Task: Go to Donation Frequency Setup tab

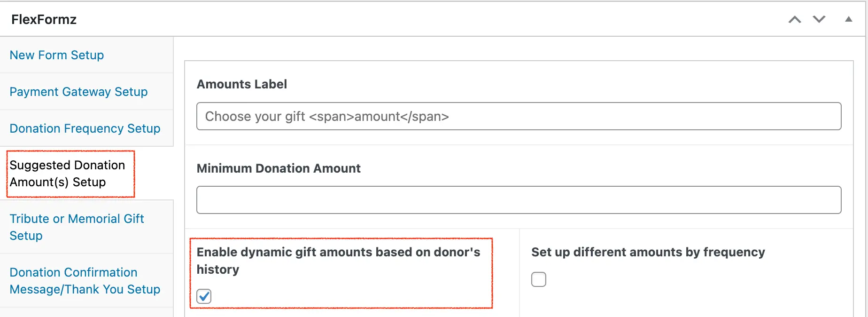Action: click(85, 128)
